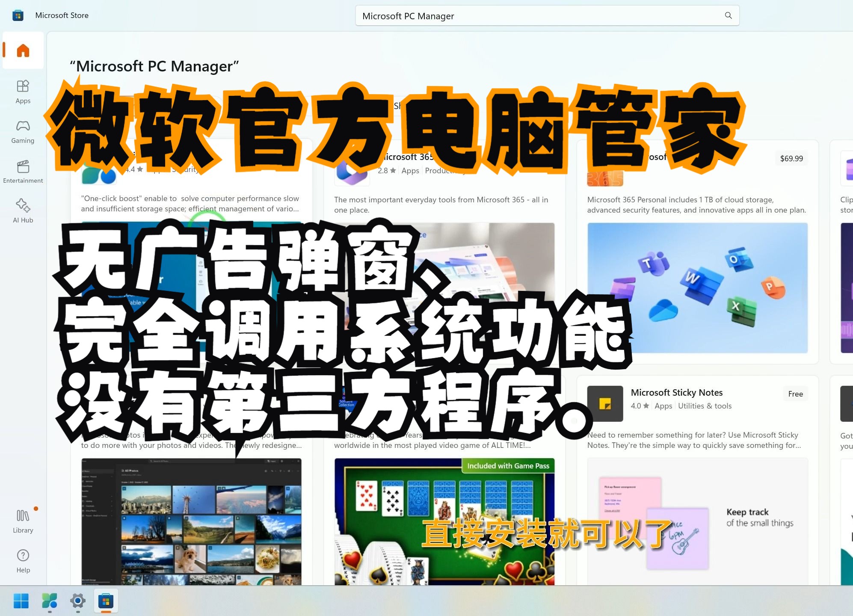
Task: Open Microsoft Sticky Notes title
Action: 676,393
